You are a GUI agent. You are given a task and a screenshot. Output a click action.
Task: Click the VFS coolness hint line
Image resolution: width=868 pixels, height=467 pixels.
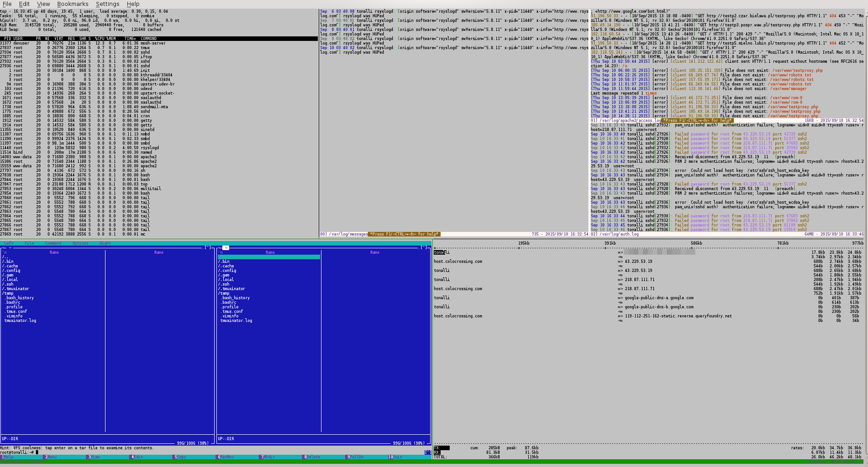(77, 448)
